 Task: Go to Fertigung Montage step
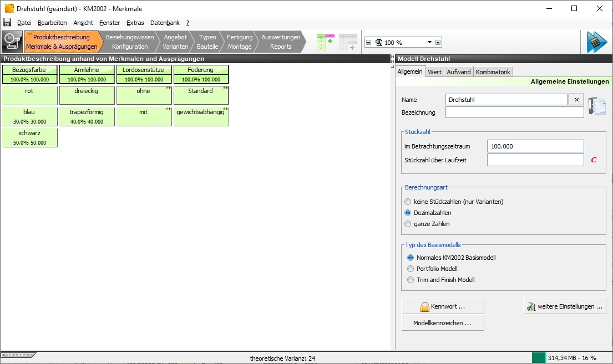pyautogui.click(x=240, y=42)
